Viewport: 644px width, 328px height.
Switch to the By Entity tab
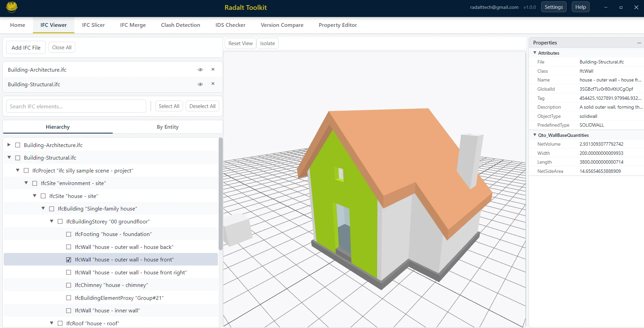coord(167,127)
